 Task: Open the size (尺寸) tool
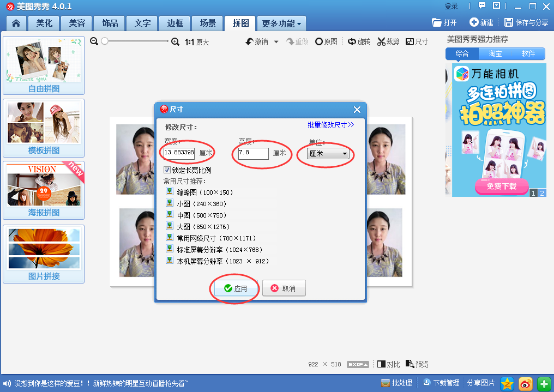pyautogui.click(x=417, y=42)
